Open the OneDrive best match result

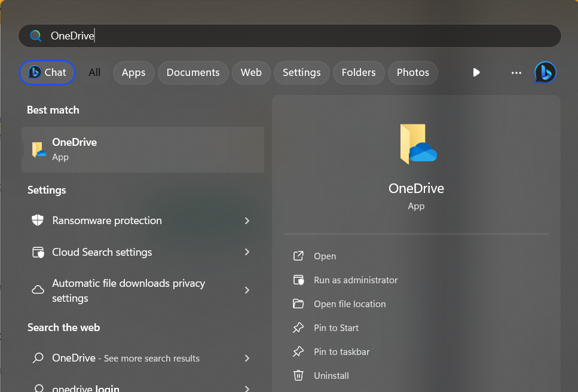143,149
